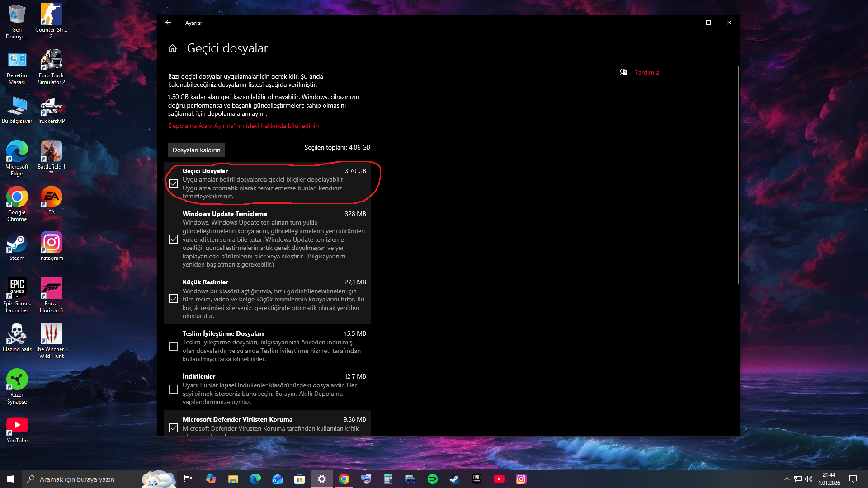Open File Explorer from the taskbar
The height and width of the screenshot is (488, 868).
233,479
